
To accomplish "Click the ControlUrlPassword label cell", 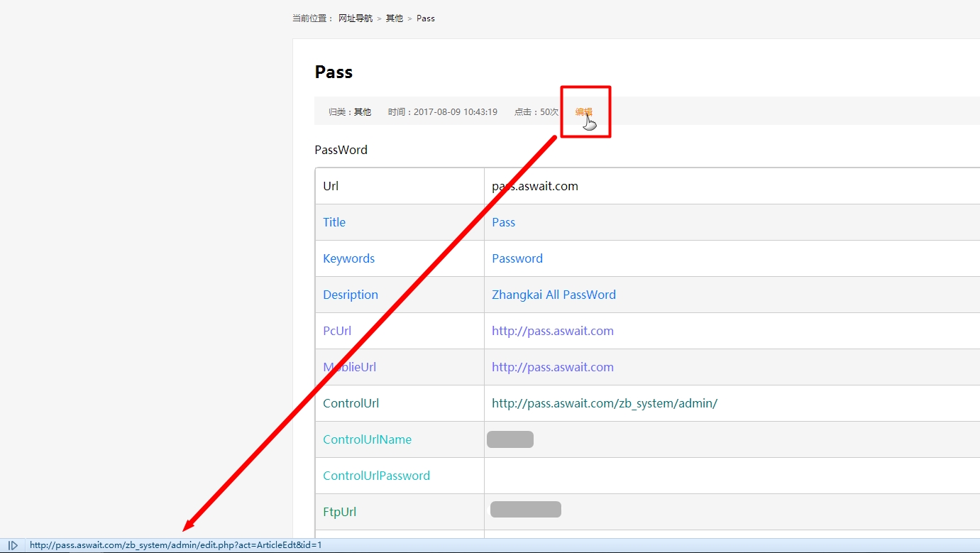I will (376, 476).
